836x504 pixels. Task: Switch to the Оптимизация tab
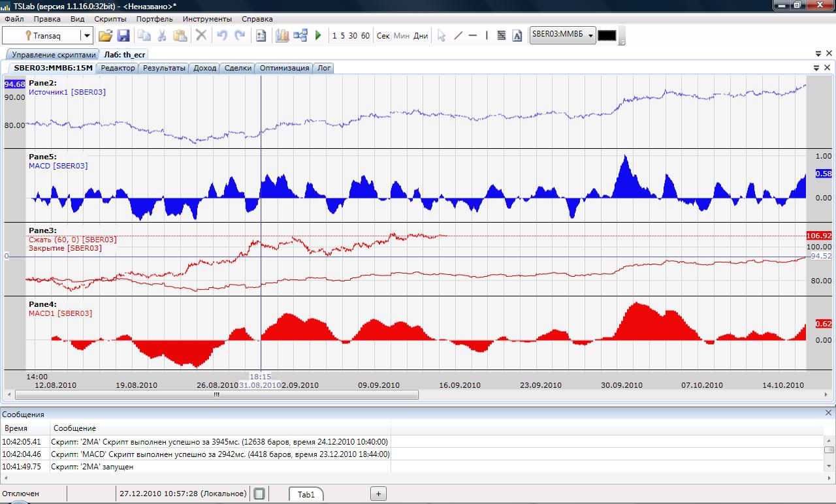[x=284, y=68]
